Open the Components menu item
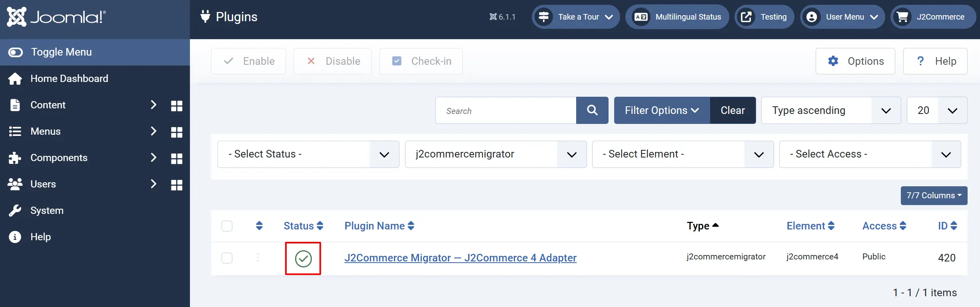This screenshot has width=980, height=307. (x=59, y=158)
